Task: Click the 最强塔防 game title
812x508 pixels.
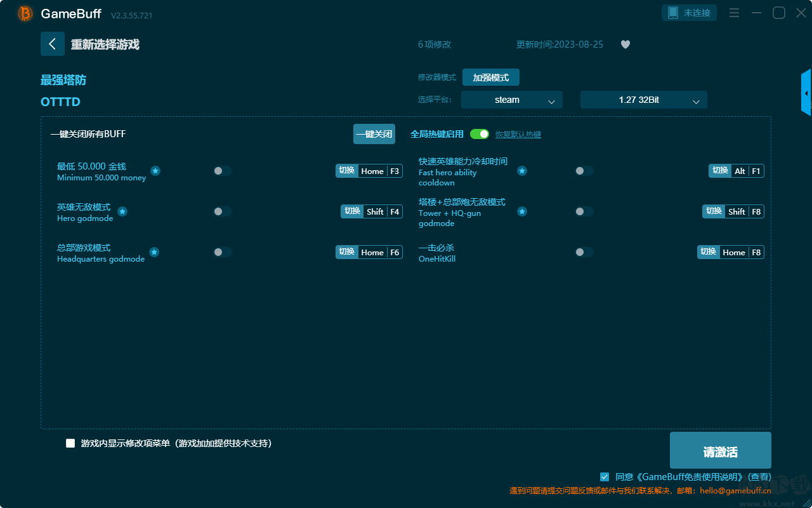Action: 63,80
